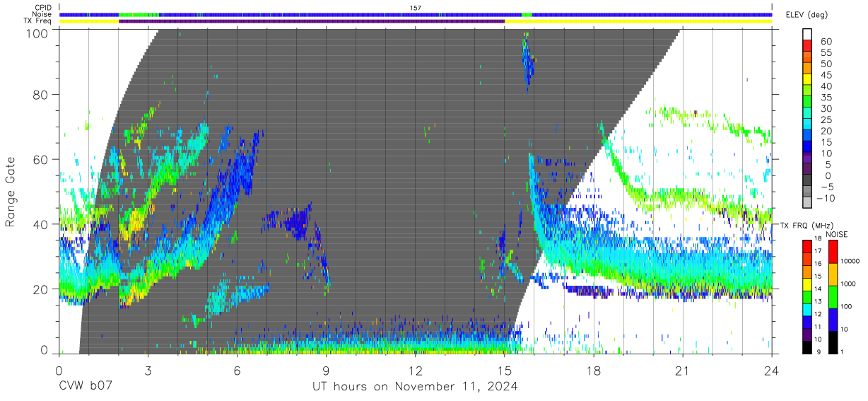Screen dimensions: 868x401
Task: Pick the cyan 12–13 MHz TX FRQ segment
Action: 807,309
